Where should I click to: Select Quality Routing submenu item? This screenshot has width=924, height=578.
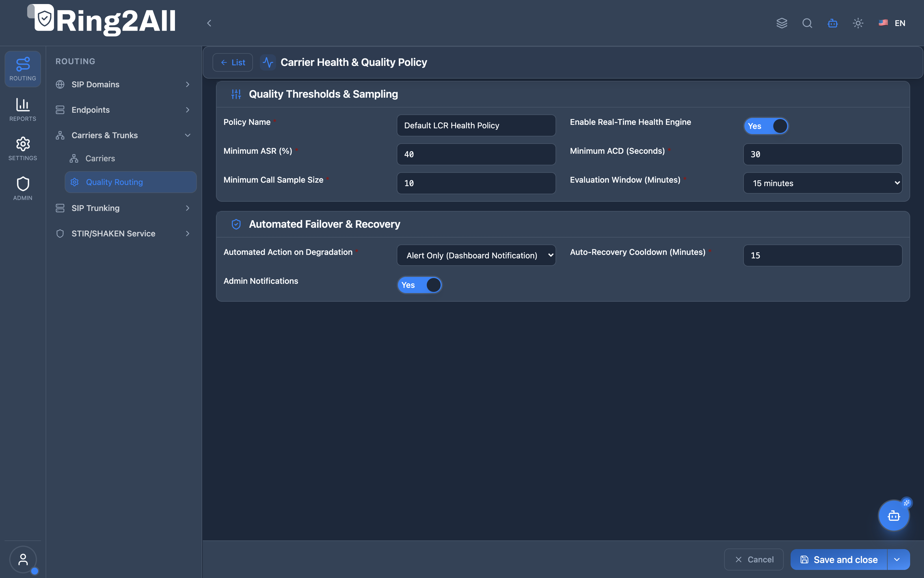coord(131,182)
